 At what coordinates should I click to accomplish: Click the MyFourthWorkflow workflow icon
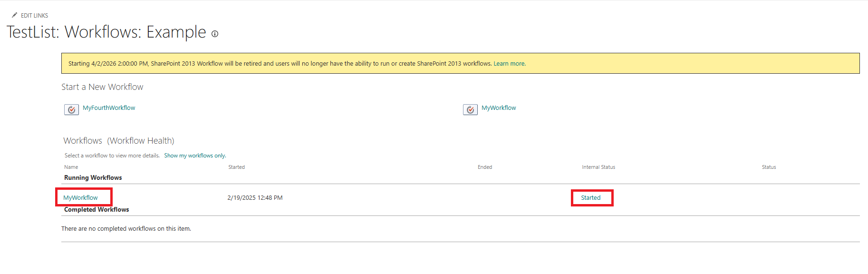click(x=71, y=110)
